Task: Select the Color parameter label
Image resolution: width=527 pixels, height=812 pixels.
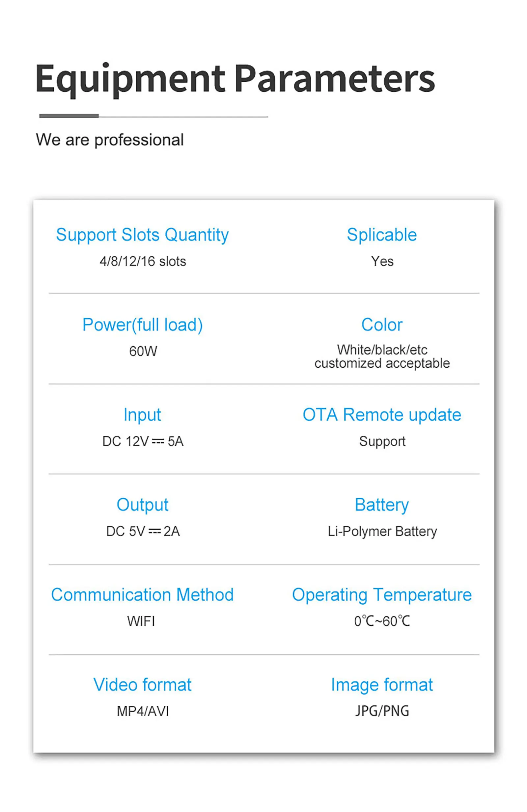Action: tap(382, 325)
